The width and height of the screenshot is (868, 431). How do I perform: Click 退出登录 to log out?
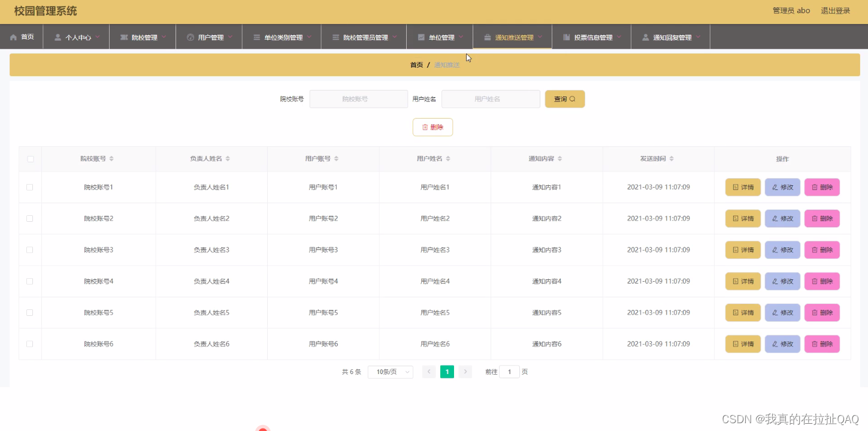[x=835, y=11]
